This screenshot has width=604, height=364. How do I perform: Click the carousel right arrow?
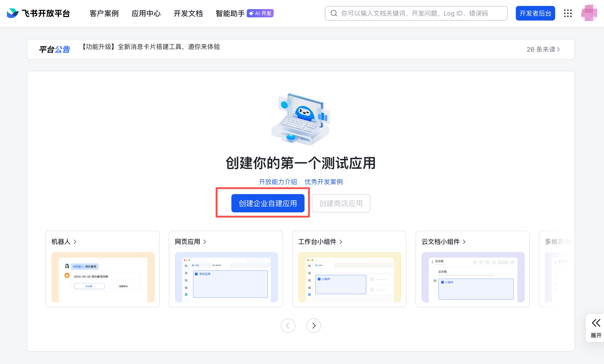coord(313,325)
